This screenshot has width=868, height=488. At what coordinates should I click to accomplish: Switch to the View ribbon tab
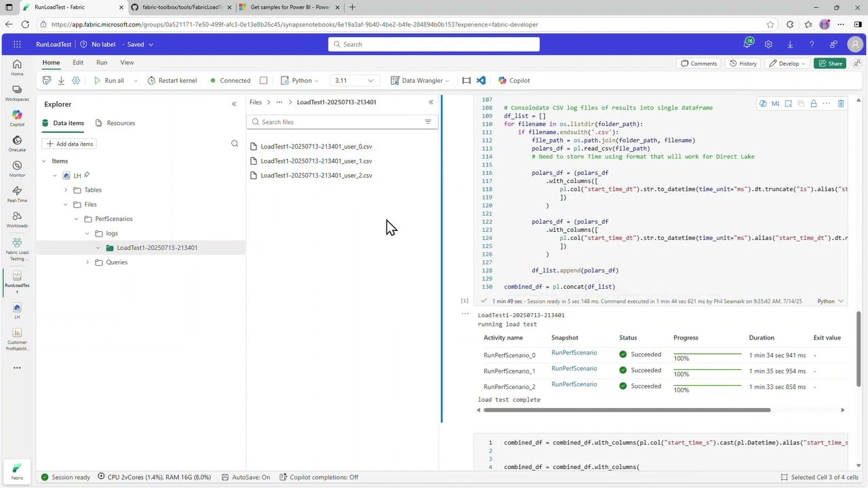pyautogui.click(x=127, y=62)
